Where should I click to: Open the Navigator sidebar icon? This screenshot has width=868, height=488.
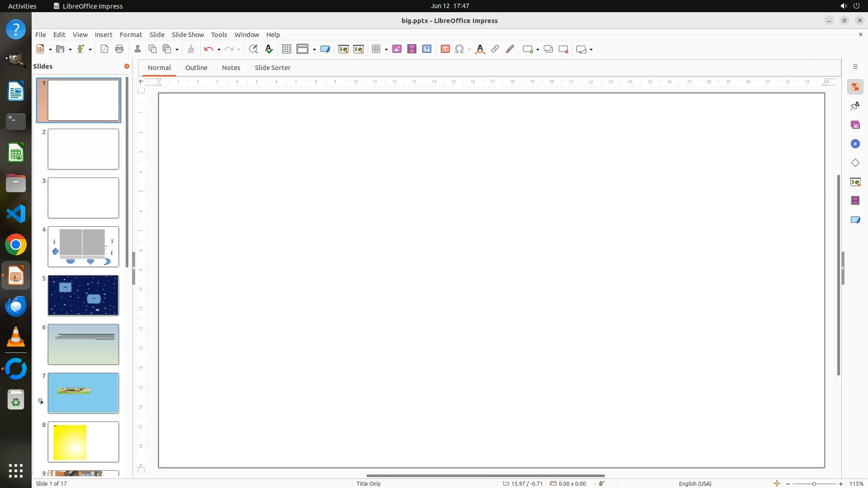855,144
